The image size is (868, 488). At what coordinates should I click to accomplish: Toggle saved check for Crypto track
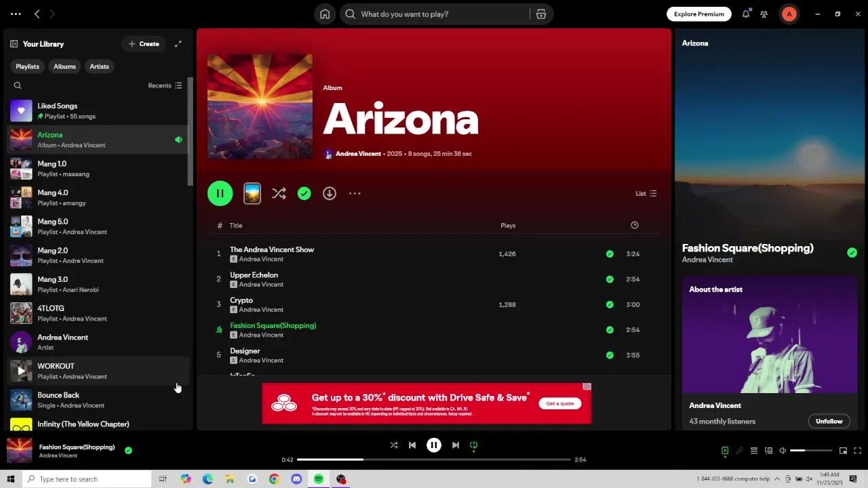[610, 305]
